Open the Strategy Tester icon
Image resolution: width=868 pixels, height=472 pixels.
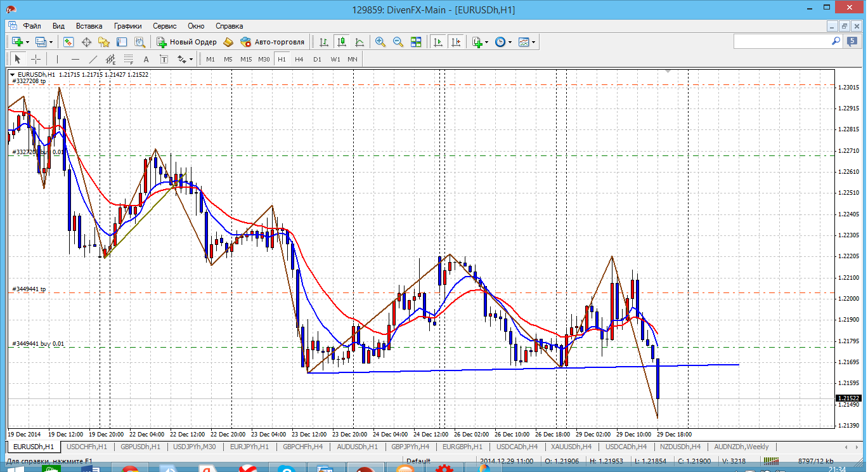pyautogui.click(x=139, y=42)
